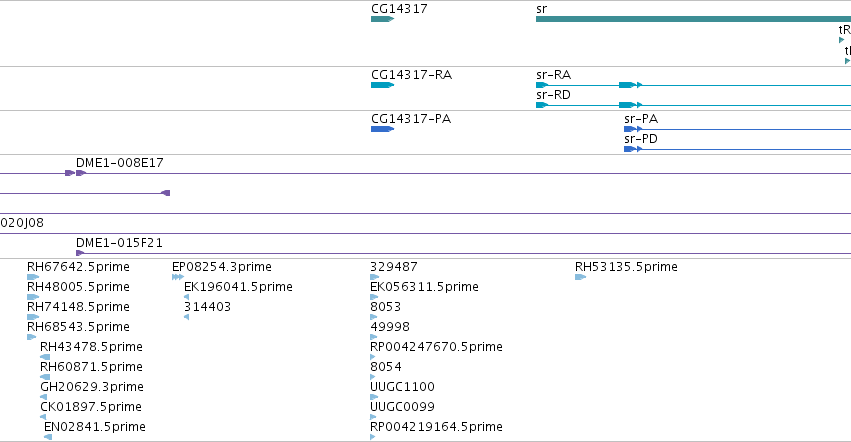Click the 020J08 clone label
The width and height of the screenshot is (851, 442).
(22, 223)
